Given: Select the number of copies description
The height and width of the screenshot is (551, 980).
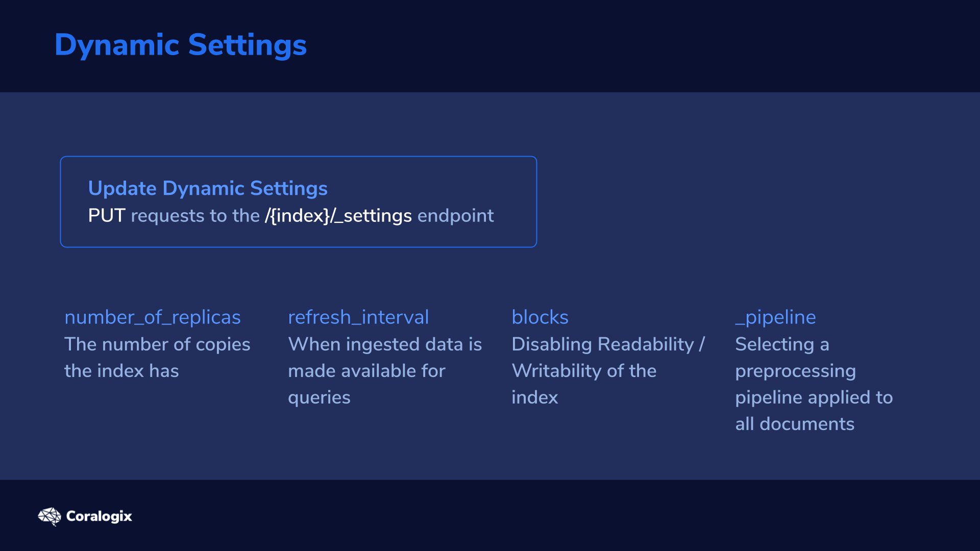Looking at the screenshot, I should tap(157, 358).
